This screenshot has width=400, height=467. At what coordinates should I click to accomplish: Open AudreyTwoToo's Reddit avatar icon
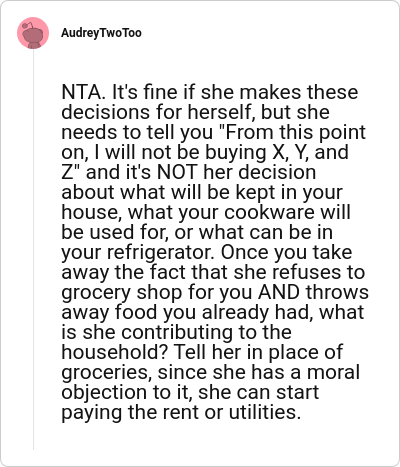pos(33,33)
